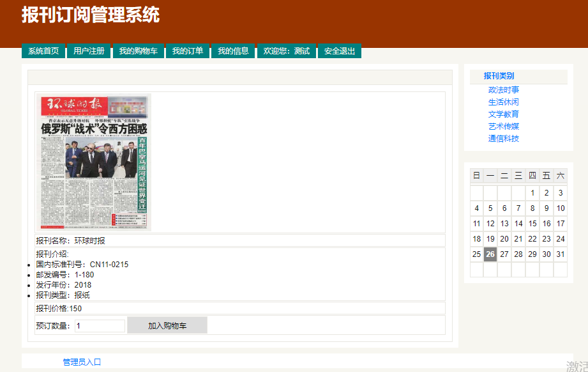Screen dimensions: 588x372
Task: Pick date 15 in the calendar
Action: pyautogui.click(x=532, y=224)
